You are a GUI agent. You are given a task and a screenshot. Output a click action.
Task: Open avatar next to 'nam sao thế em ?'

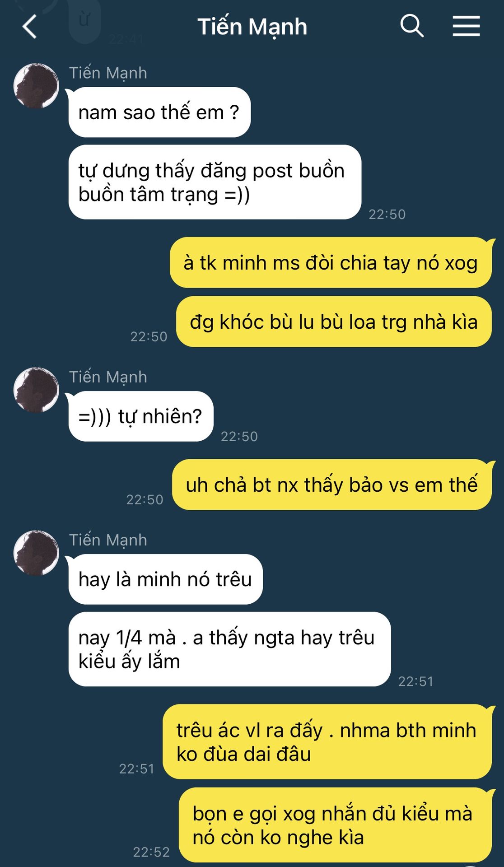point(36,86)
